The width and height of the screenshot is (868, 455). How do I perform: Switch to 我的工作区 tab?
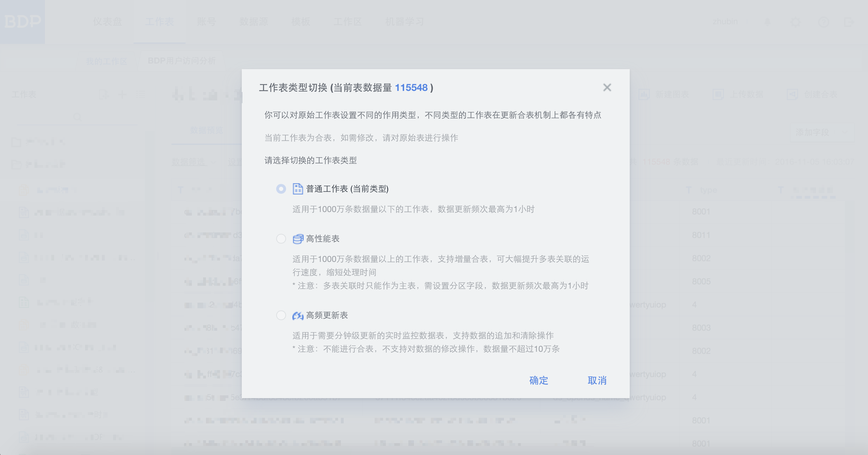(106, 61)
